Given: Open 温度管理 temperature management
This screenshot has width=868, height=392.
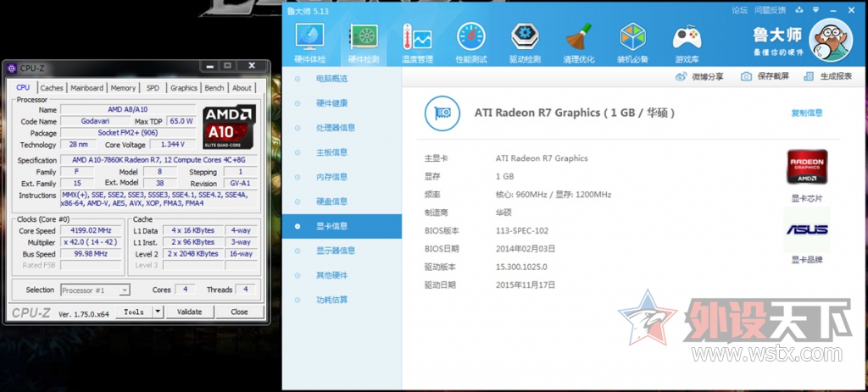Looking at the screenshot, I should click(417, 43).
